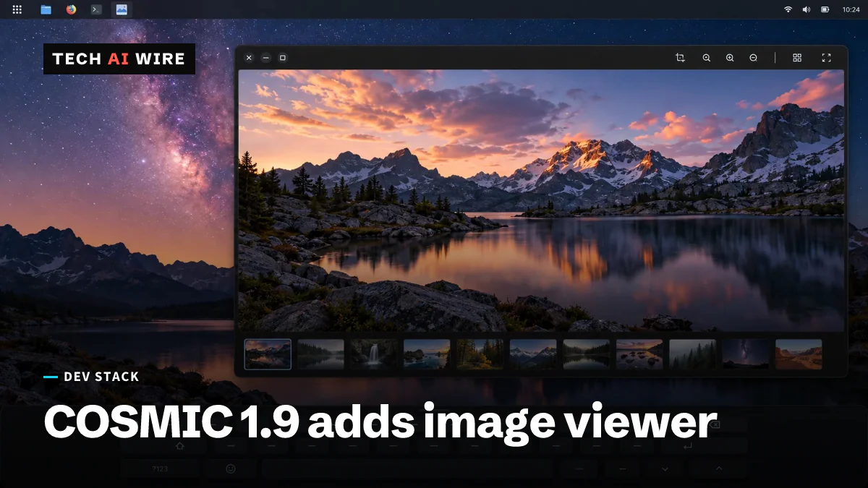The image size is (868, 488).
Task: Open the volume speaker indicator
Action: coord(807,9)
